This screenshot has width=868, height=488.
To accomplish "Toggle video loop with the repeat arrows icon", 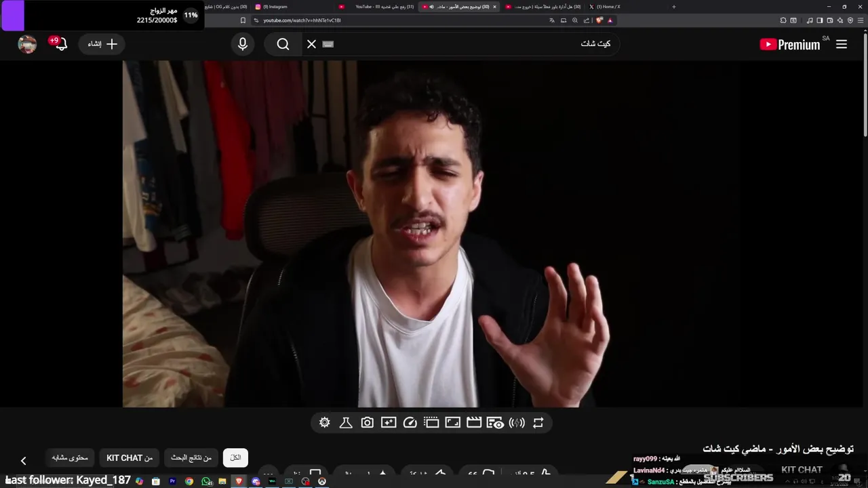I will tap(538, 423).
